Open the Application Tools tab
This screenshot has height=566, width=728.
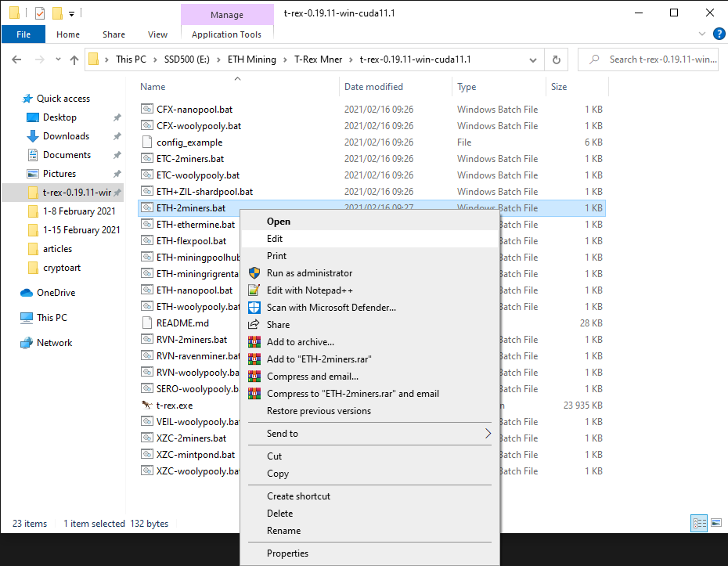pos(226,34)
